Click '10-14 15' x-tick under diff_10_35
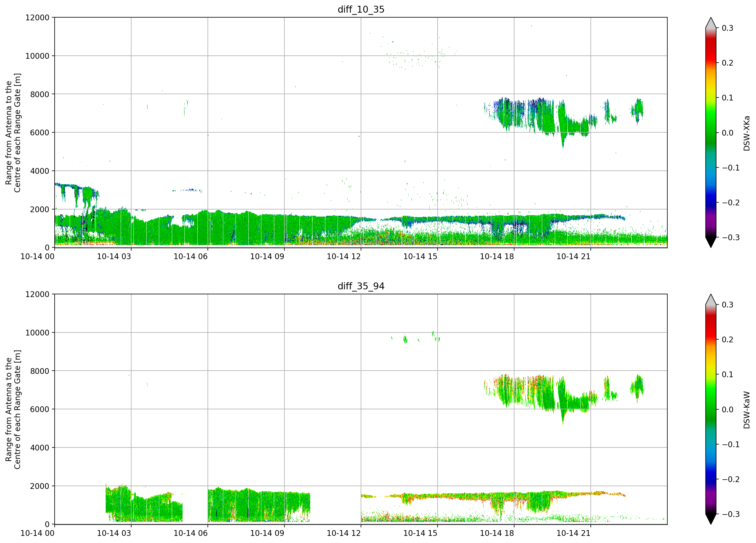 [420, 256]
